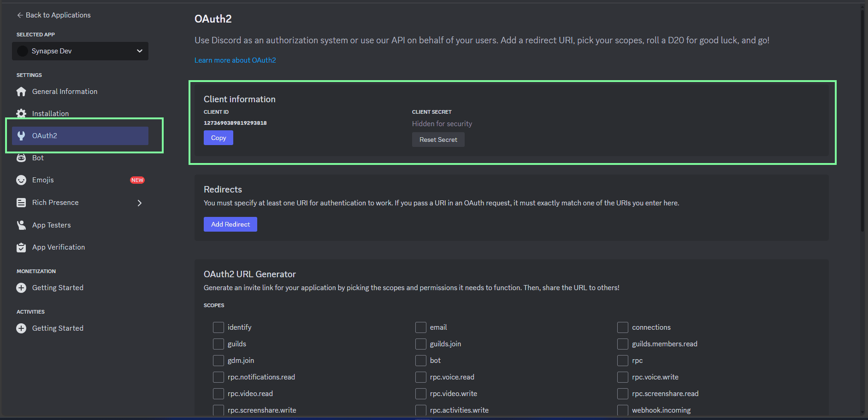
Task: Open Monetization Getting Started
Action: click(x=80, y=288)
